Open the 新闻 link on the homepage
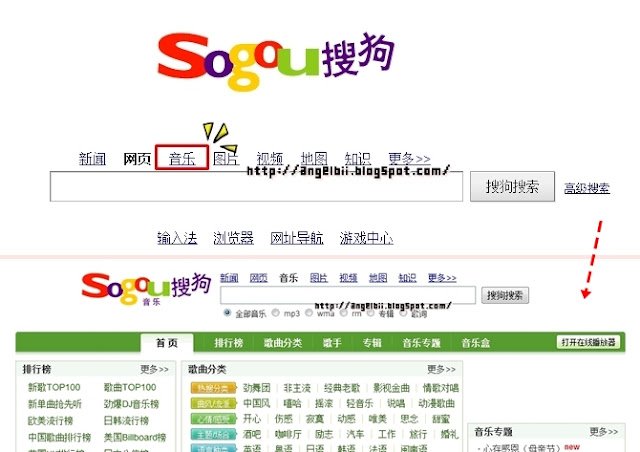 click(x=92, y=158)
